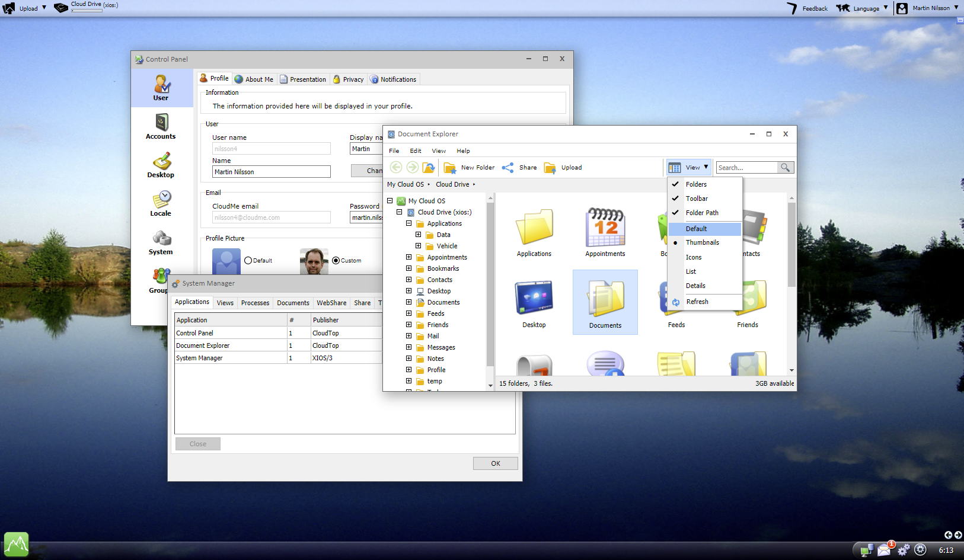Click the next desktop arrow above the clock
The width and height of the screenshot is (964, 560).
click(x=958, y=535)
